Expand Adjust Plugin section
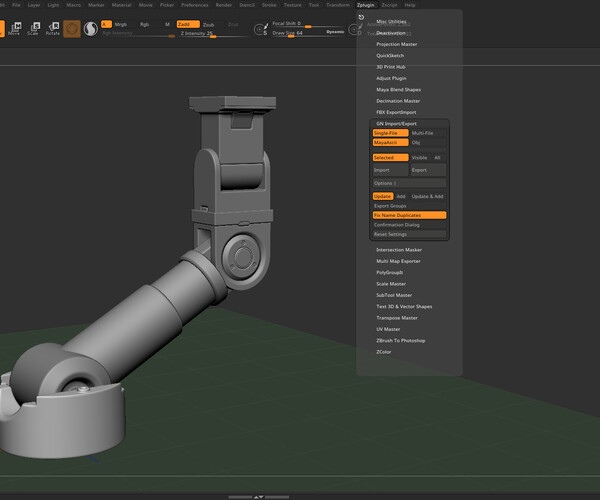This screenshot has width=600, height=500. (x=391, y=78)
